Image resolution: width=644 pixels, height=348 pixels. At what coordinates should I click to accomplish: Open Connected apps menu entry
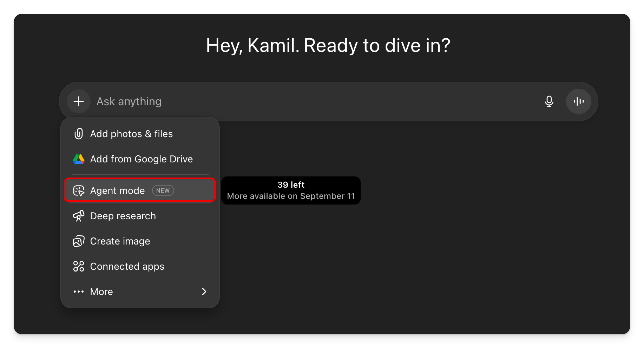pyautogui.click(x=127, y=266)
